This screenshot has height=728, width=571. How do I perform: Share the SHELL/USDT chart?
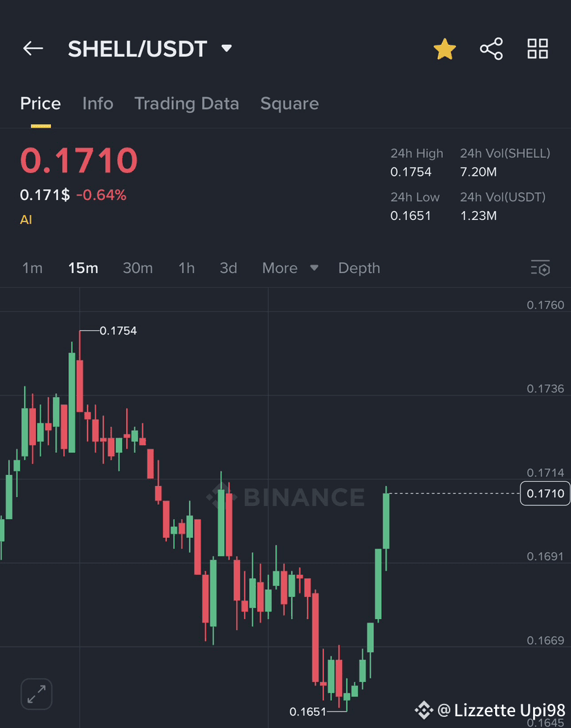(x=491, y=48)
